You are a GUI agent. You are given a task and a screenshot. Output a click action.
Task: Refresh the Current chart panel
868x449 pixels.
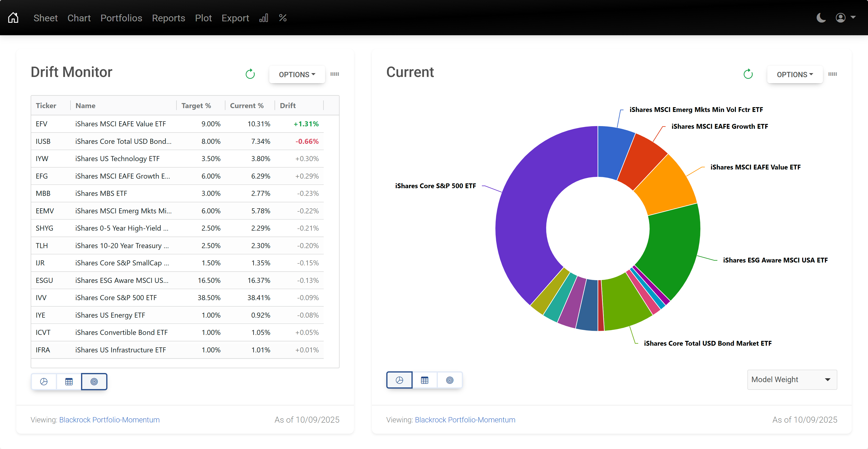748,74
